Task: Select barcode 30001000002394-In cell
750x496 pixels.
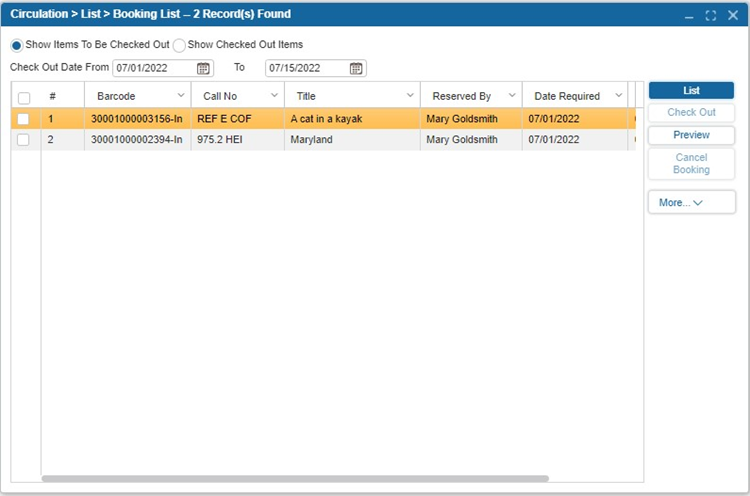Action: 137,140
